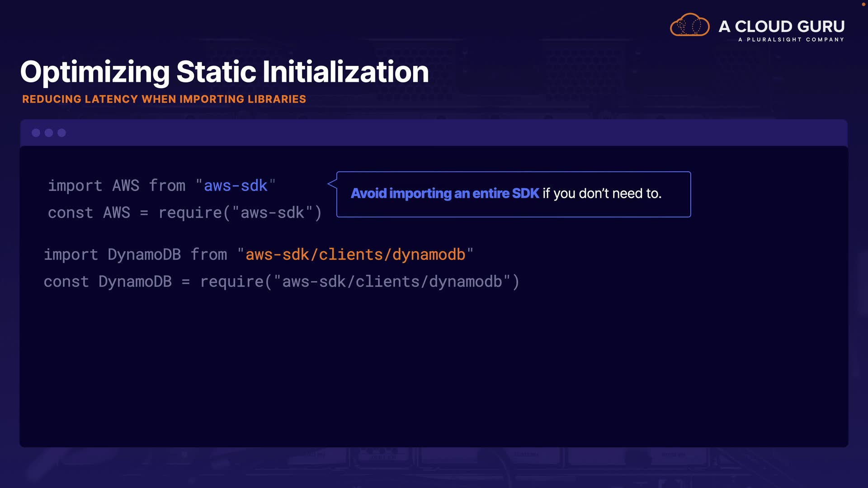Click the bold "Avoid importing an entire SDK" text
Viewport: 868px width, 488px height.
445,194
